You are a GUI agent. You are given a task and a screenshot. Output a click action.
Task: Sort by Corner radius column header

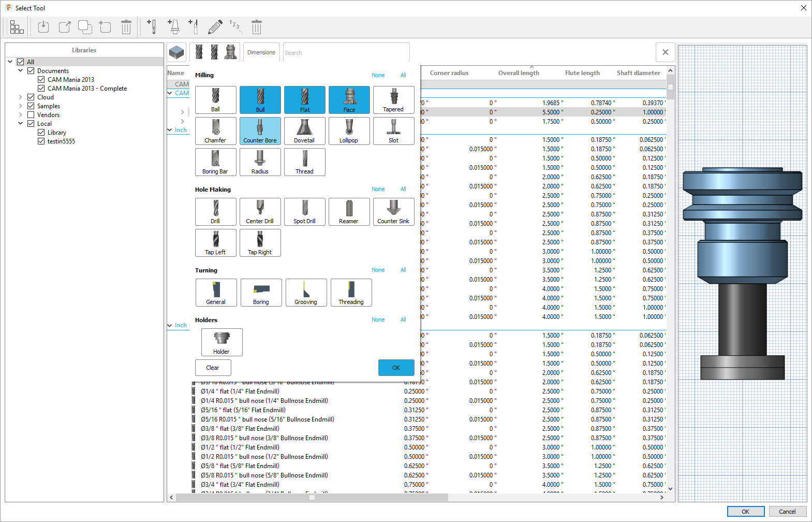click(449, 73)
